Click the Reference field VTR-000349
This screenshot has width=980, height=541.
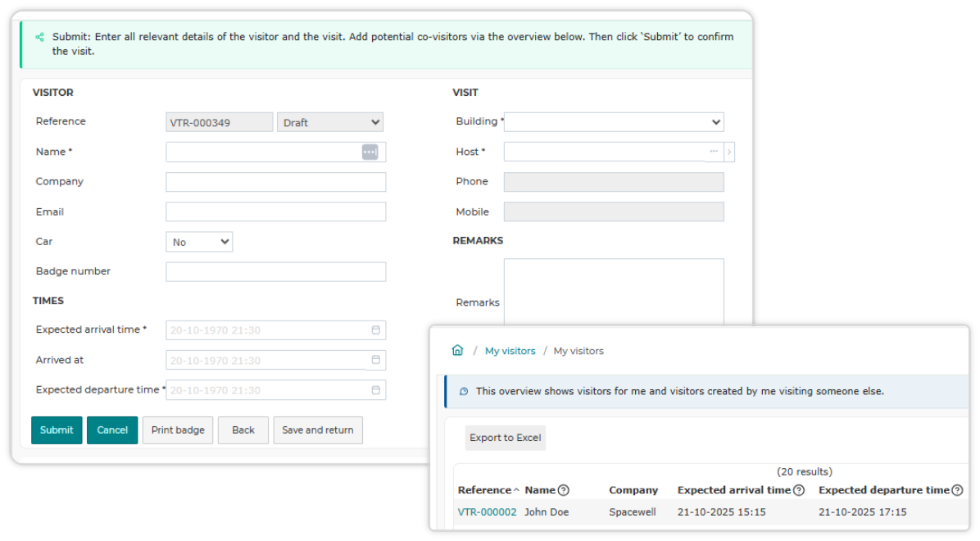220,122
